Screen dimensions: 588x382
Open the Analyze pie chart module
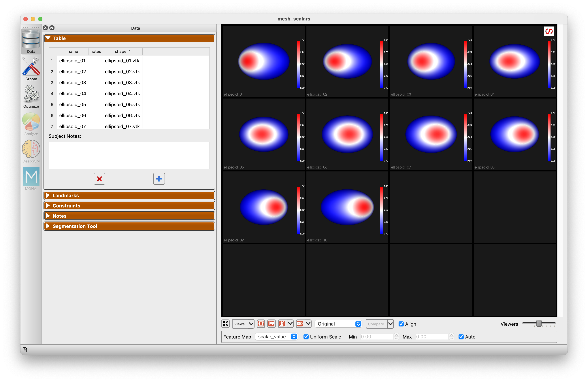coord(31,124)
